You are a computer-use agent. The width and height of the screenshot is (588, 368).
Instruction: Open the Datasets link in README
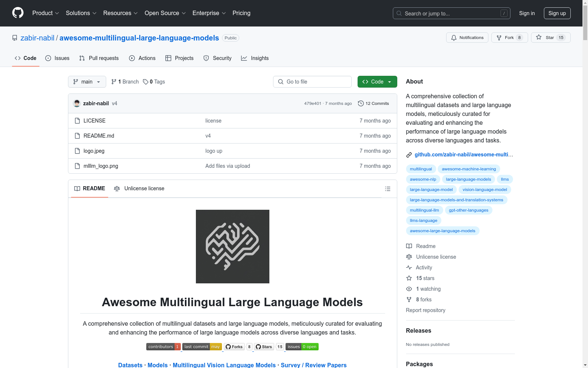pyautogui.click(x=130, y=365)
